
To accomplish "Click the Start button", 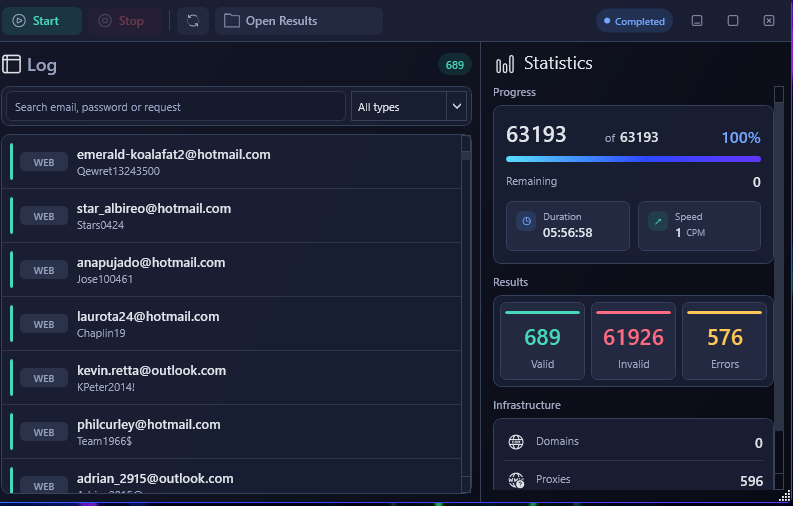I will point(41,21).
